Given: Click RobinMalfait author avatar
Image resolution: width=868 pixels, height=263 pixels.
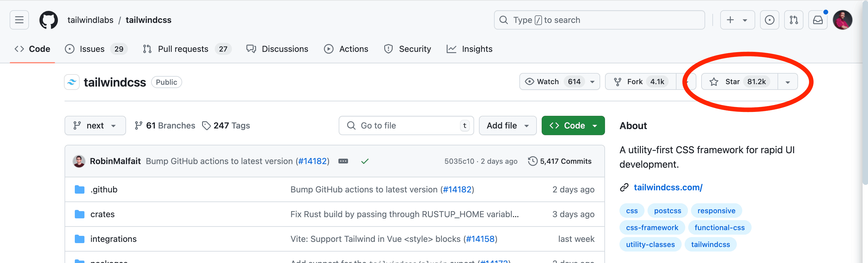Looking at the screenshot, I should pyautogui.click(x=79, y=161).
